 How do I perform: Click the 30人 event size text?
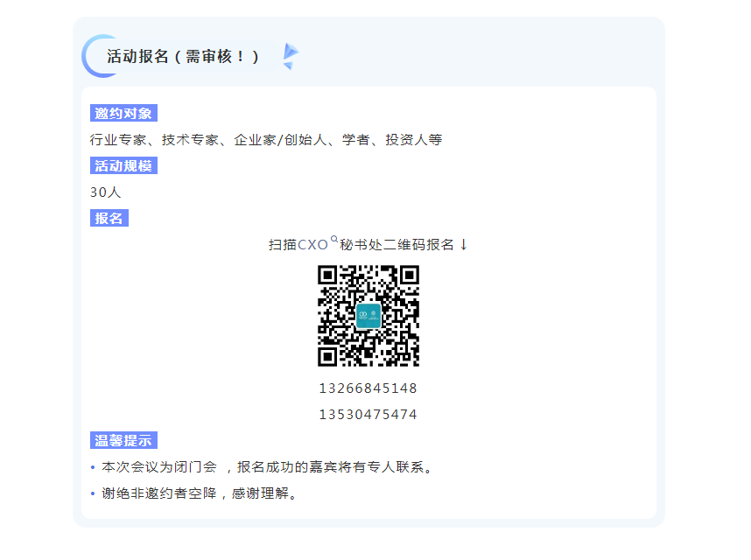tap(105, 192)
